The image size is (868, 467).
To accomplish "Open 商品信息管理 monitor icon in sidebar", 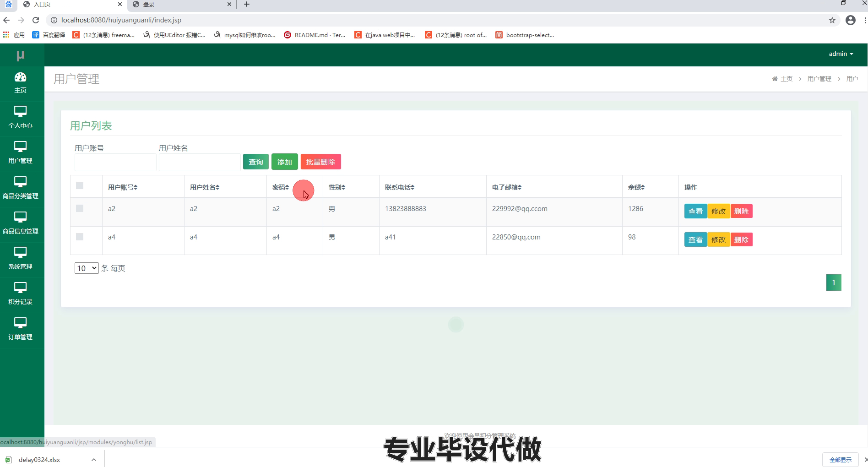I will (20, 217).
